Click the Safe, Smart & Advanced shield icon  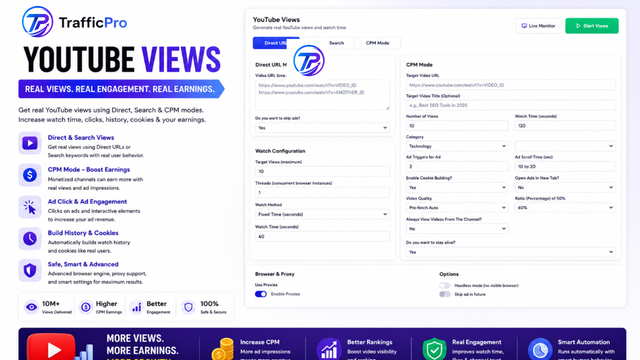coord(30,270)
